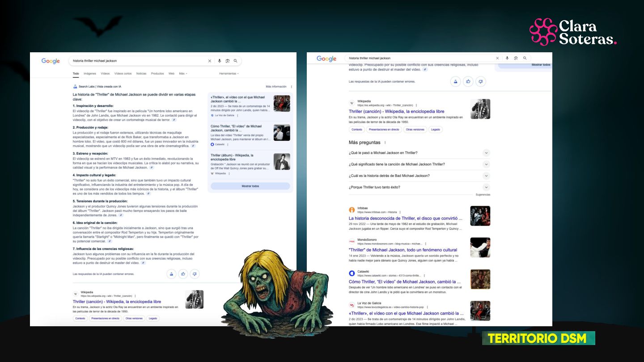Open three-dot menu beside Más información

click(292, 87)
